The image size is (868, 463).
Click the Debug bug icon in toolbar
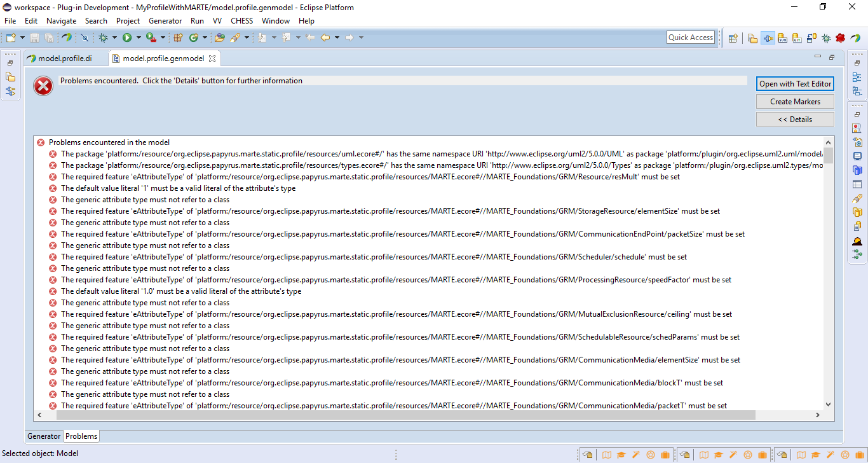pos(104,38)
